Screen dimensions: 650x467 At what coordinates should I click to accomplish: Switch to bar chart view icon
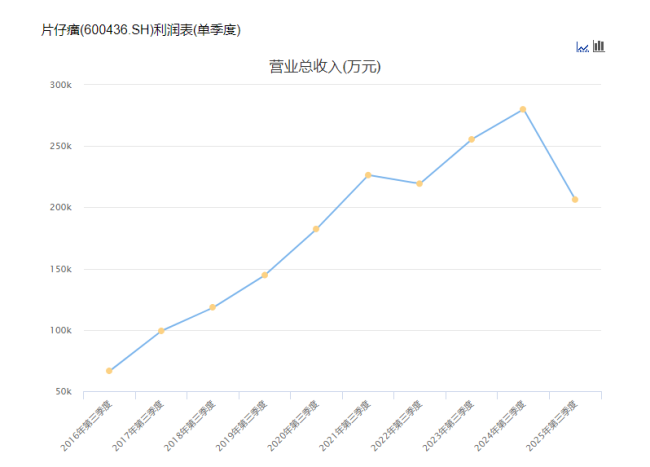tap(599, 46)
